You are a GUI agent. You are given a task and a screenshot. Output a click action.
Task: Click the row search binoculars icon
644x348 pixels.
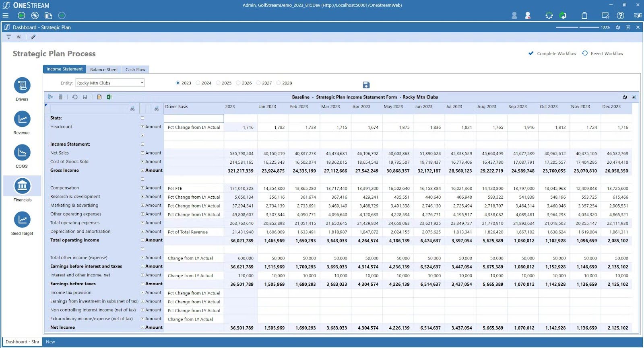(132, 109)
